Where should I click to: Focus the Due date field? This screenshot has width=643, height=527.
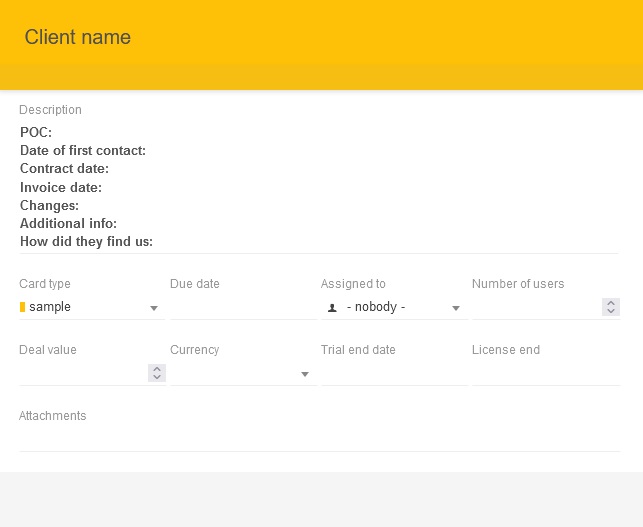243,307
